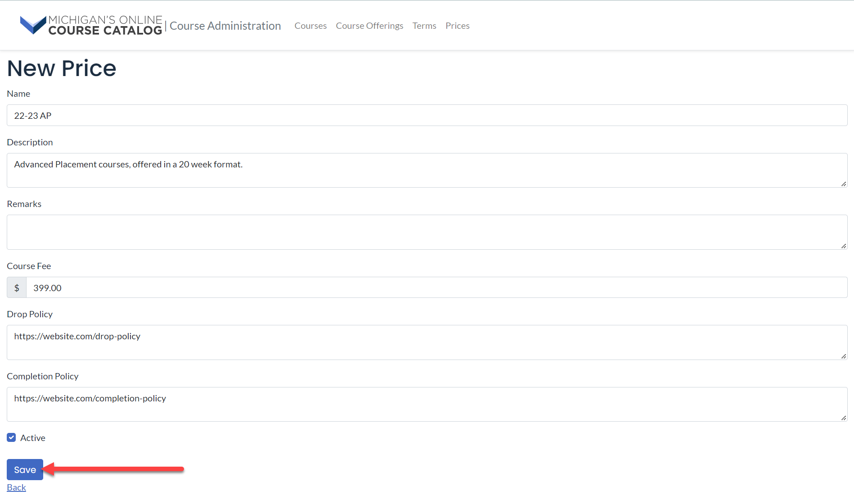Click the Description textarea resize handle
Viewport: 854px width, 504px height.
pyautogui.click(x=844, y=183)
